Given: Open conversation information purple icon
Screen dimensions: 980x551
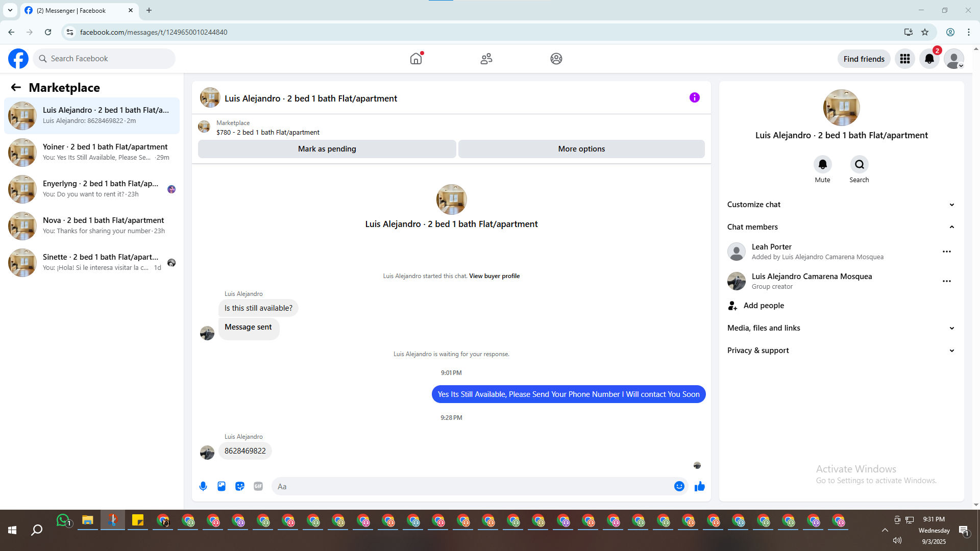Looking at the screenshot, I should (x=695, y=97).
